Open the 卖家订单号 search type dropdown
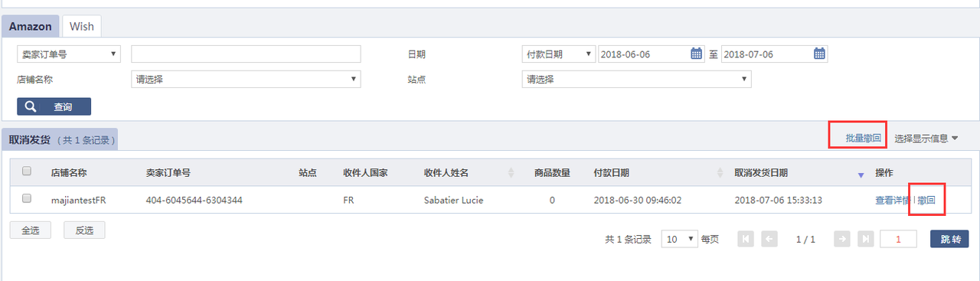 [x=69, y=54]
